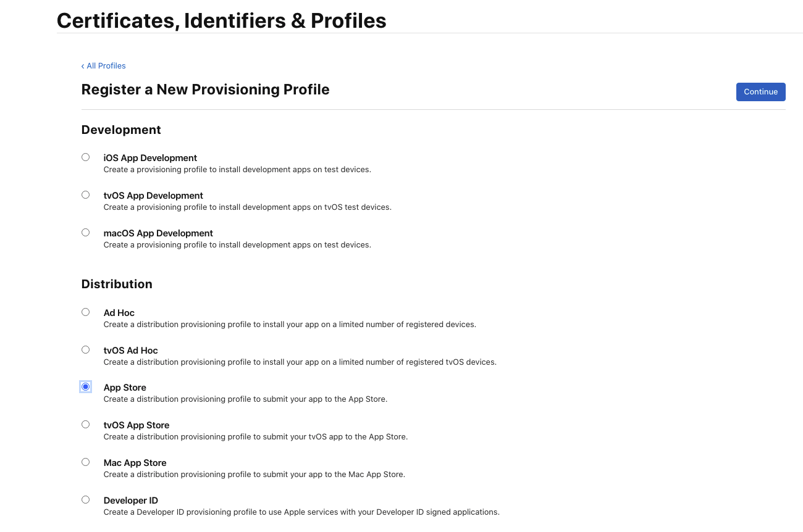The image size is (803, 532).
Task: Click the Ad Hoc option label
Action: (x=119, y=313)
